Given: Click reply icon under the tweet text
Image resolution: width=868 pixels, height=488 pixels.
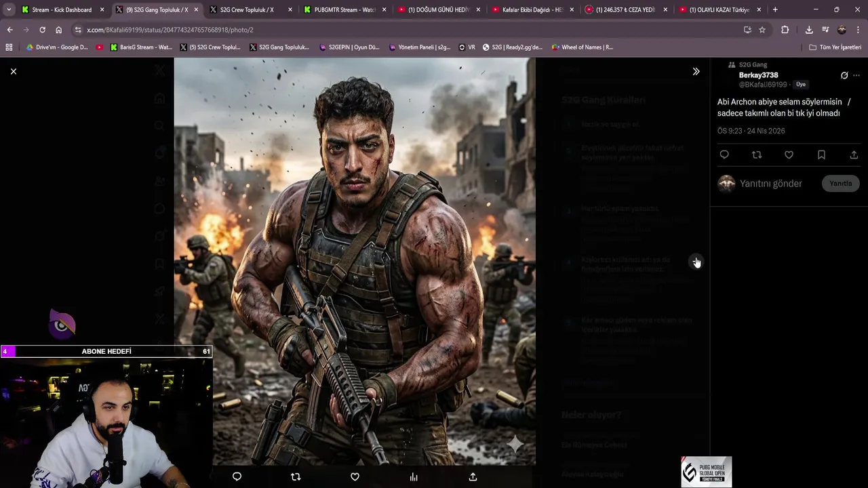Looking at the screenshot, I should (x=724, y=155).
